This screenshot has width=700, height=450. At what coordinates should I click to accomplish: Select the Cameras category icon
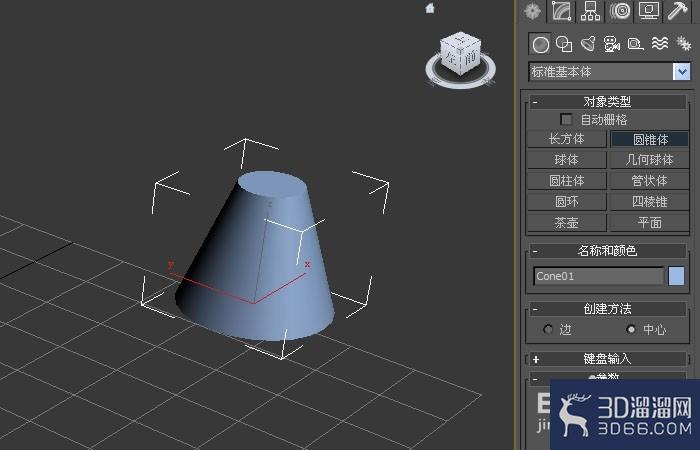point(612,44)
